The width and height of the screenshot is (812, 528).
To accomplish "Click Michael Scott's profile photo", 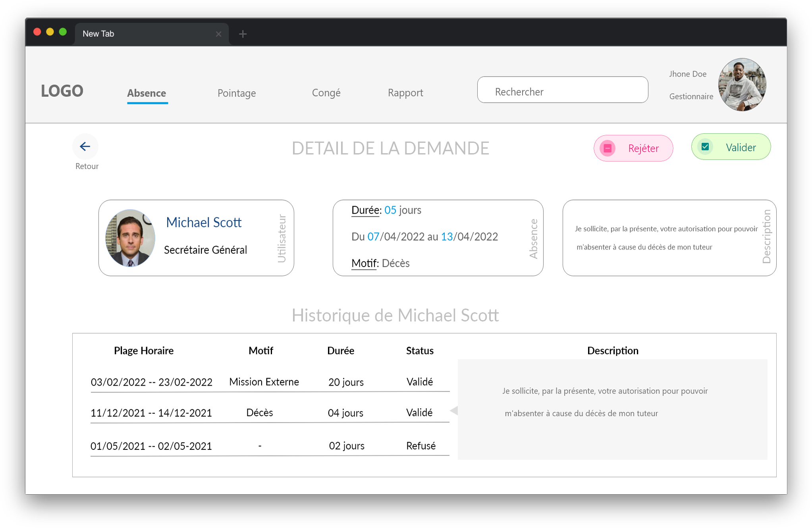I will point(130,238).
